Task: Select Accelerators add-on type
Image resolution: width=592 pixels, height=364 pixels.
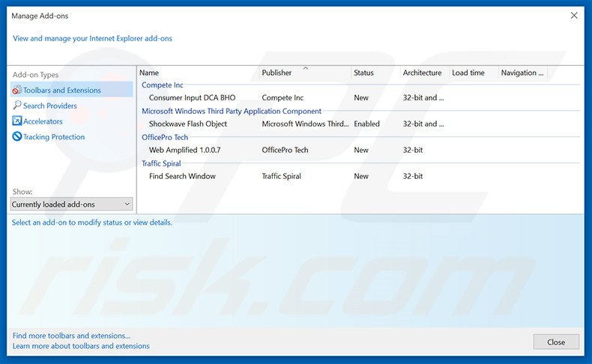Action: pos(43,121)
